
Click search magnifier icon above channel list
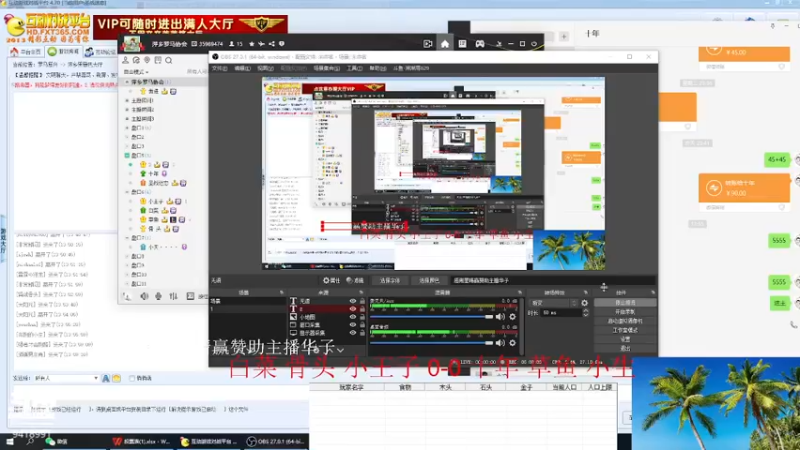pyautogui.click(x=169, y=60)
